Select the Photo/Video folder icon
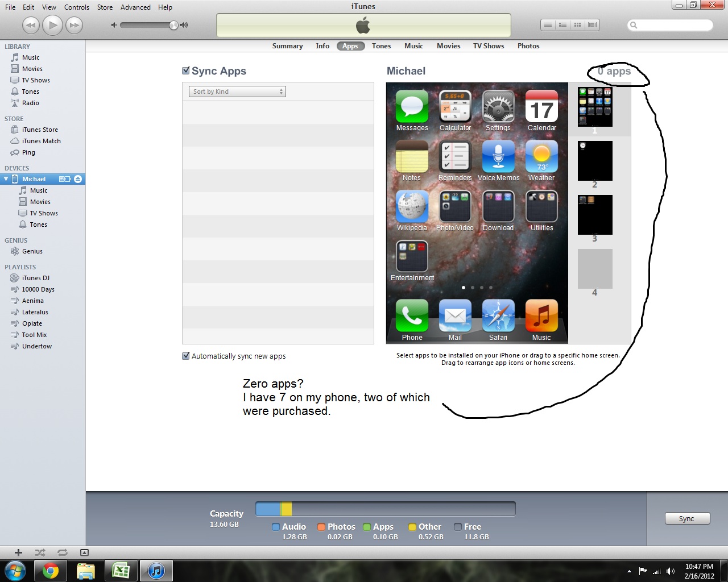Screen dimensions: 728x582 [x=455, y=206]
